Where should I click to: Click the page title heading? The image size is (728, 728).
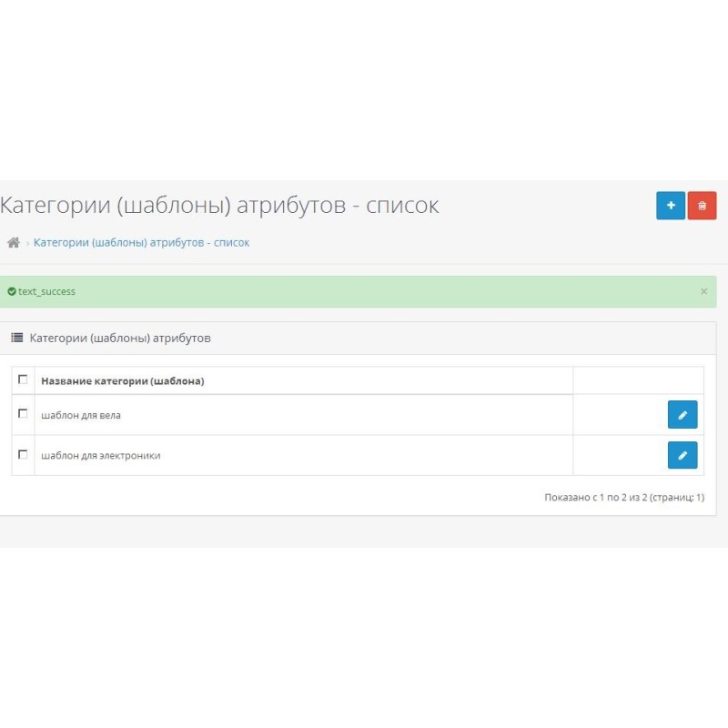[x=219, y=206]
